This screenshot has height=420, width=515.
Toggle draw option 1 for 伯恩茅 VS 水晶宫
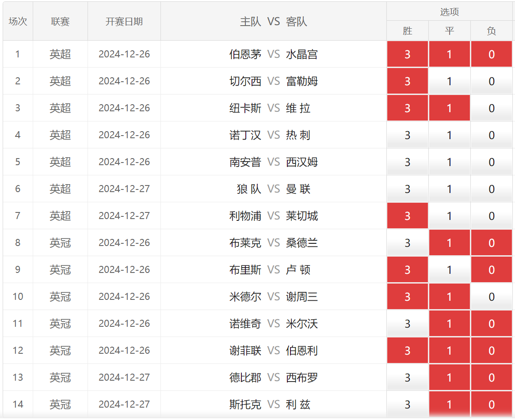tap(449, 54)
